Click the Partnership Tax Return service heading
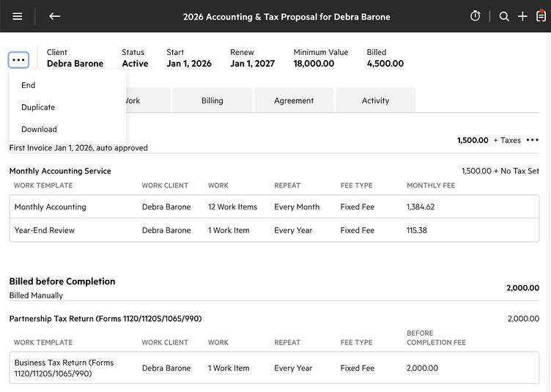This screenshot has width=551, height=392. 106,319
